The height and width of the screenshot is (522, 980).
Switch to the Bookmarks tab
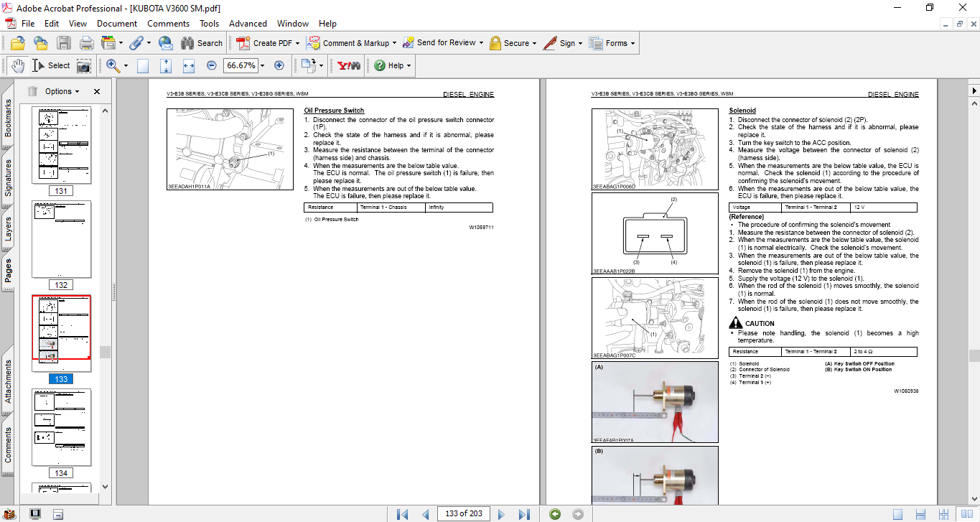[8, 118]
